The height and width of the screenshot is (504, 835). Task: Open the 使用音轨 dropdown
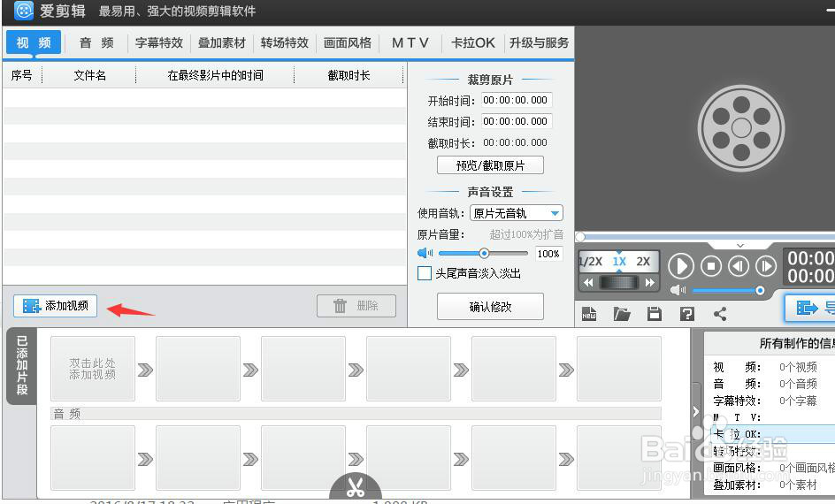coord(516,213)
